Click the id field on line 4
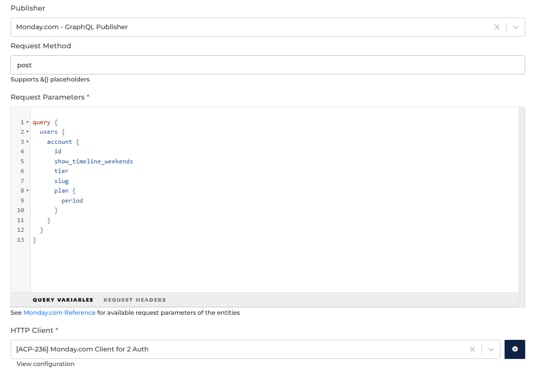The image size is (552, 376). pos(58,151)
